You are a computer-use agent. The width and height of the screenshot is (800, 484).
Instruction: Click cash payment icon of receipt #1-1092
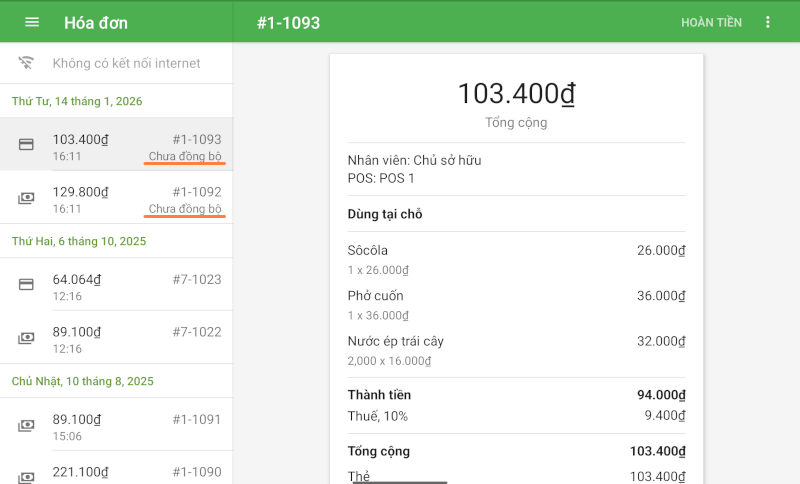click(x=26, y=198)
